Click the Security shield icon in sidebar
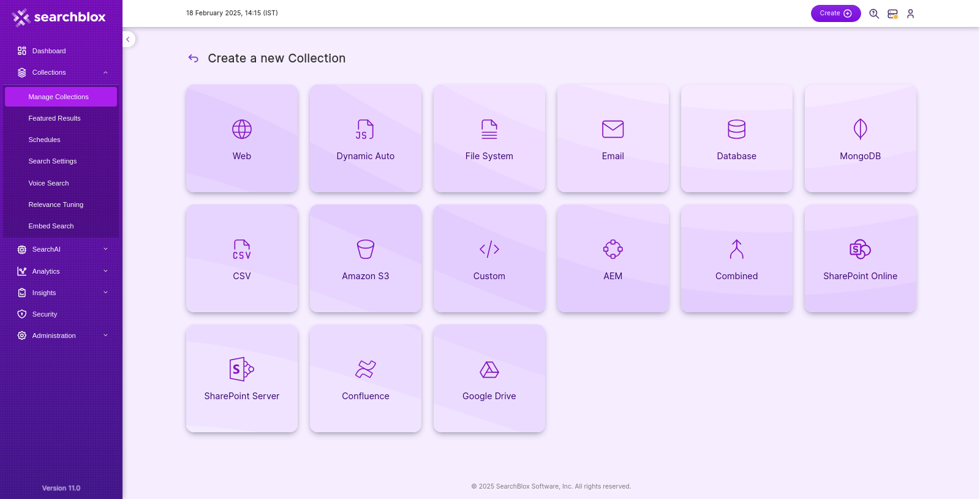980x499 pixels. (22, 314)
